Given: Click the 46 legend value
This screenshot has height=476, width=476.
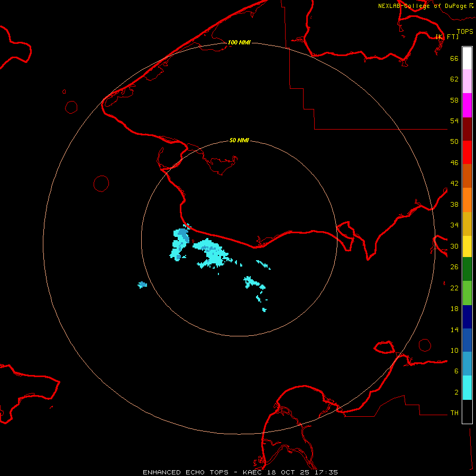Looking at the screenshot, I should point(454,163).
